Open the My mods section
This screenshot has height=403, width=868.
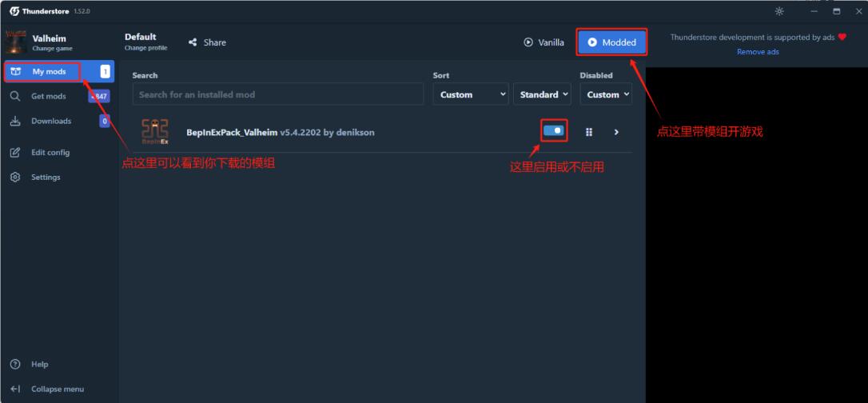tap(58, 71)
